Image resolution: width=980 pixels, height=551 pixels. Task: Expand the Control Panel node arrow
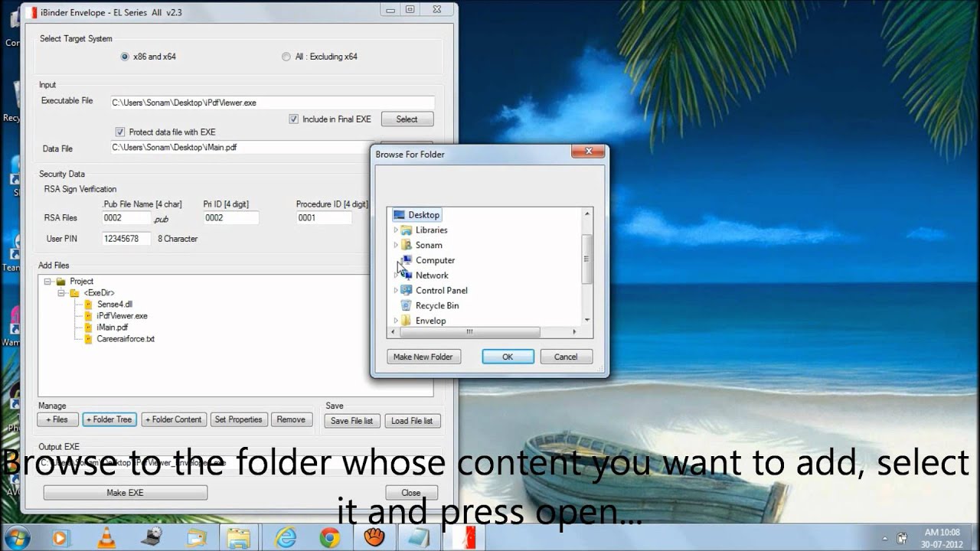pos(396,290)
